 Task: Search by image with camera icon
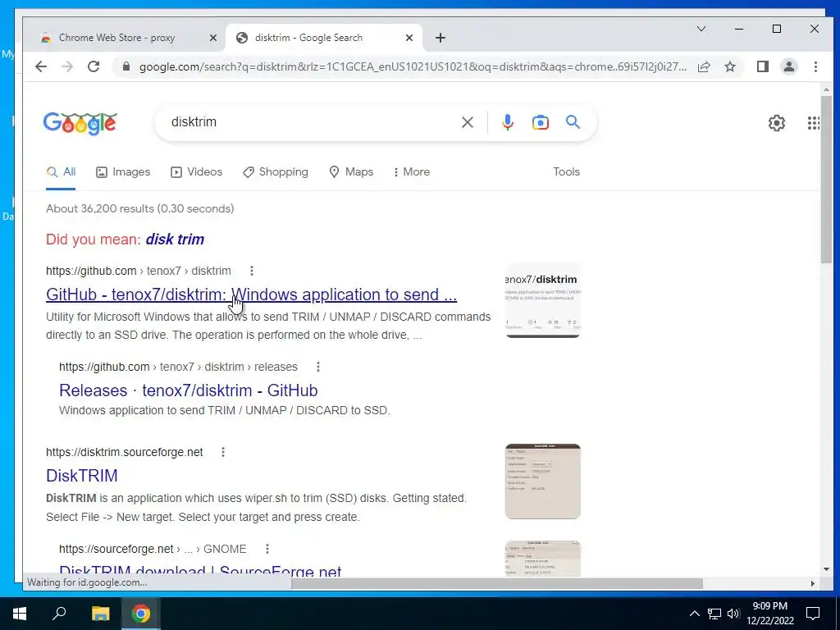tap(540, 122)
